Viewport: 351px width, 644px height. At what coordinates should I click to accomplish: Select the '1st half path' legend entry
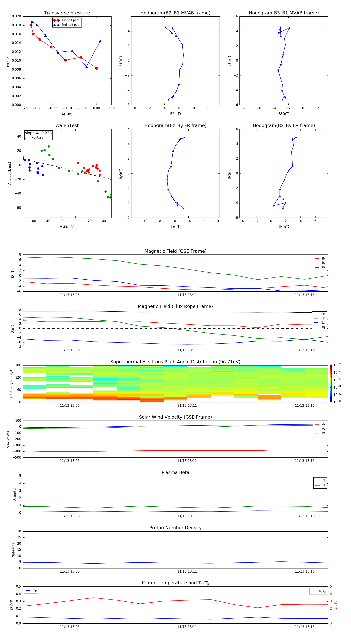67,20
